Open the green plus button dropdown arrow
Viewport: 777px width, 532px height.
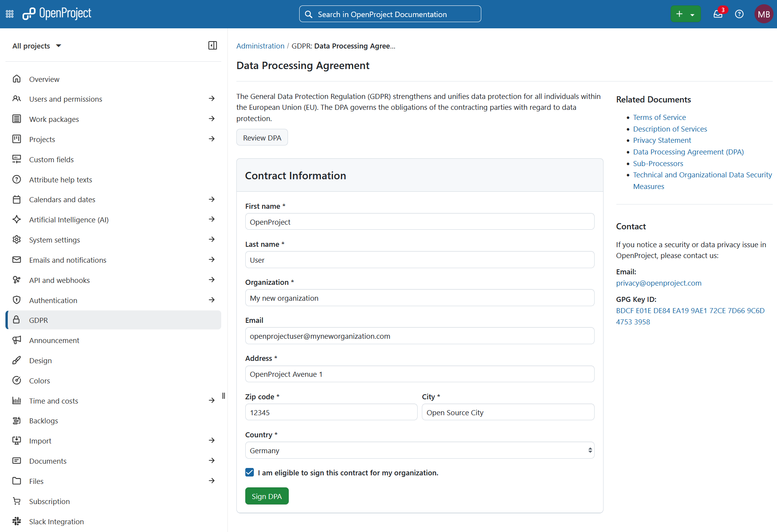pyautogui.click(x=692, y=14)
